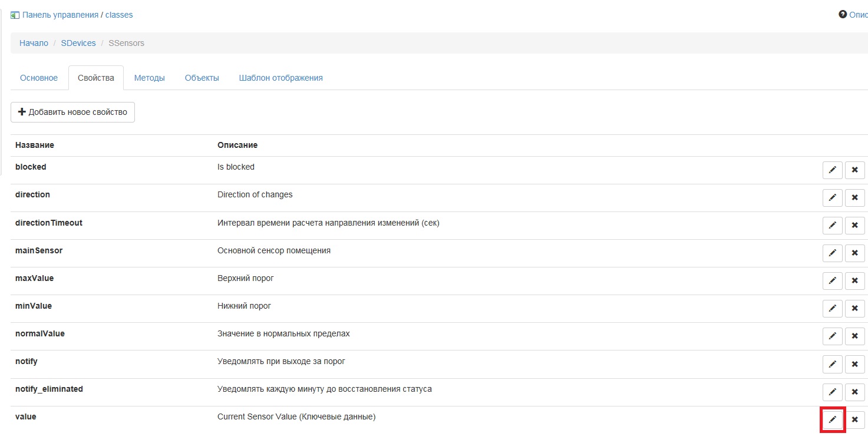Delete the maxValue property
868x443 pixels.
(854, 281)
